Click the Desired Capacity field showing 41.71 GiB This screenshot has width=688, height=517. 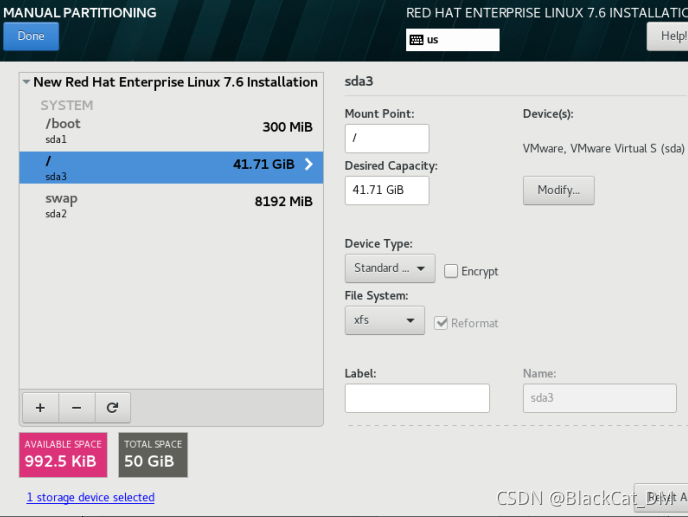point(387,190)
